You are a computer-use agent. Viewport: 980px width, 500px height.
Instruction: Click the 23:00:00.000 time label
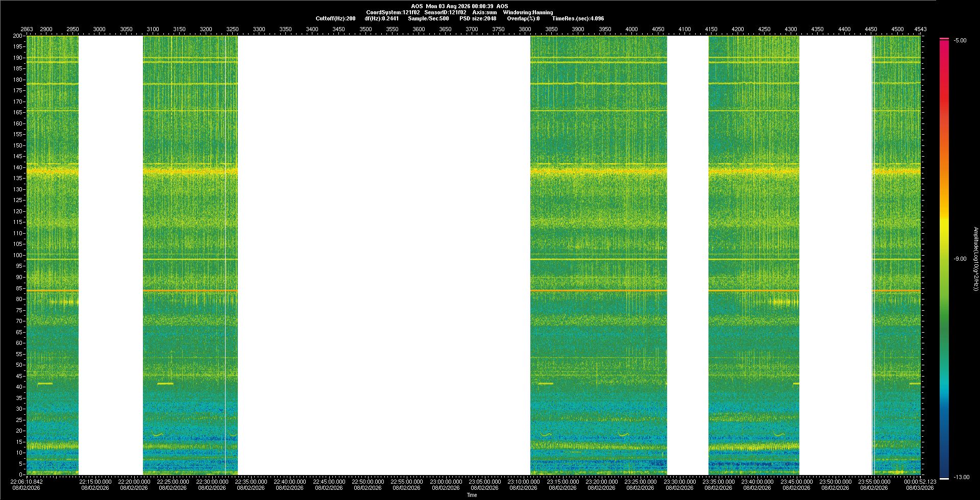click(446, 481)
